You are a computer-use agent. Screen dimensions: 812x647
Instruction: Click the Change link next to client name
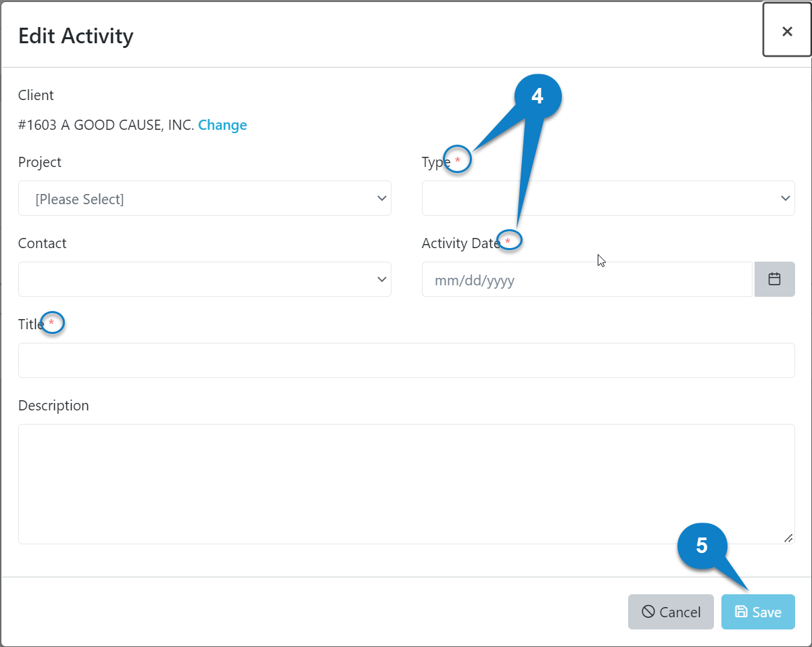[x=222, y=124]
